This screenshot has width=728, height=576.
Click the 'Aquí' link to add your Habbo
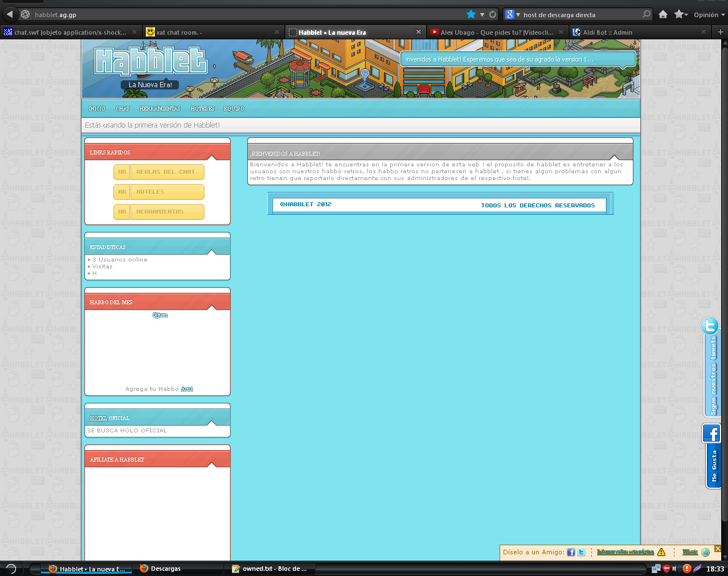point(187,389)
